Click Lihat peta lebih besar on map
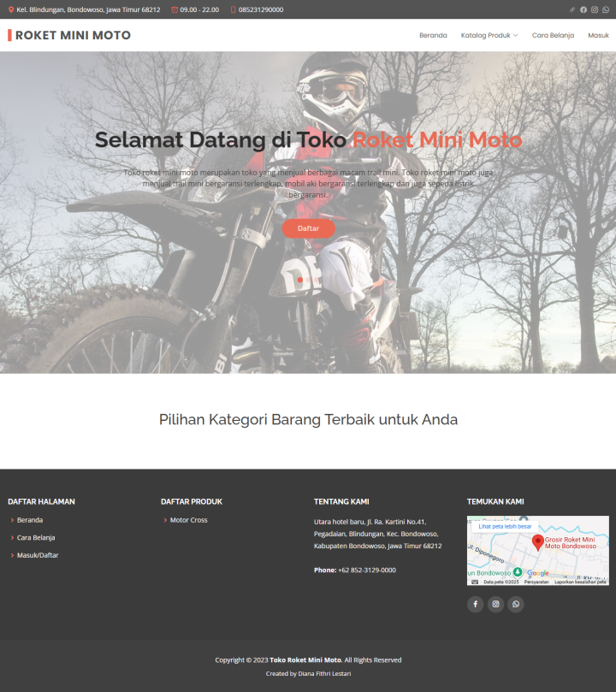 tap(505, 527)
